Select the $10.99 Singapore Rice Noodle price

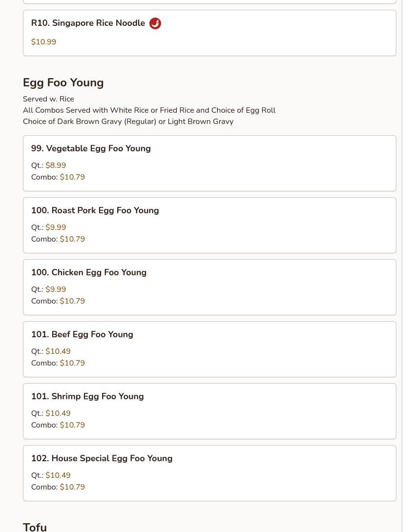(44, 42)
